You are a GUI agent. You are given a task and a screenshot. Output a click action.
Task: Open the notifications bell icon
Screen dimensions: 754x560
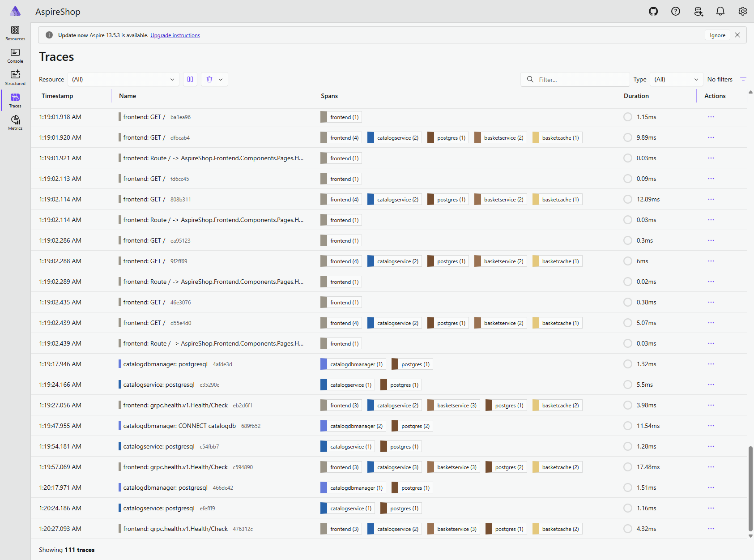pos(720,12)
